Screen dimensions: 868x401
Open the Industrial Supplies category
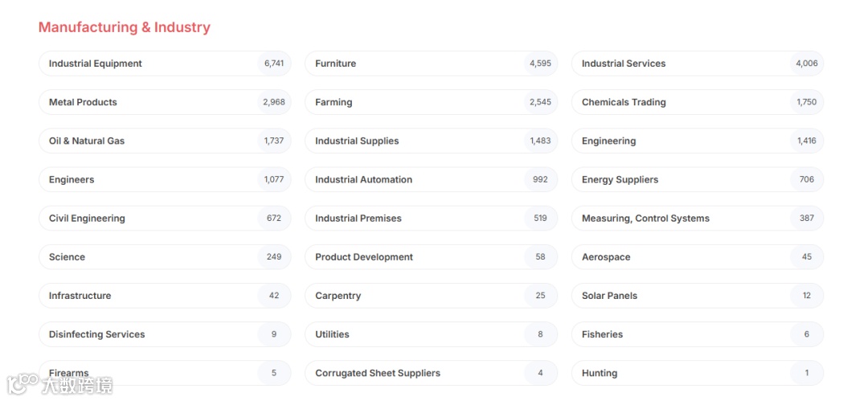pyautogui.click(x=357, y=141)
